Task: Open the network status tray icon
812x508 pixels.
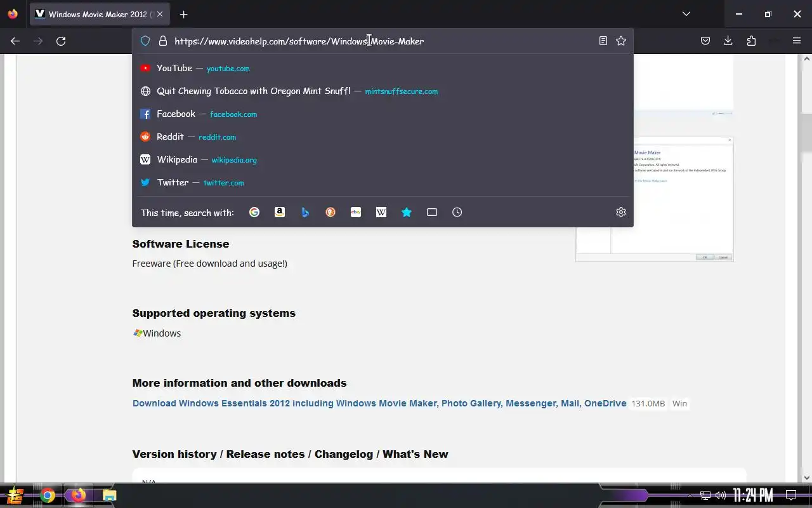Action: [705, 495]
